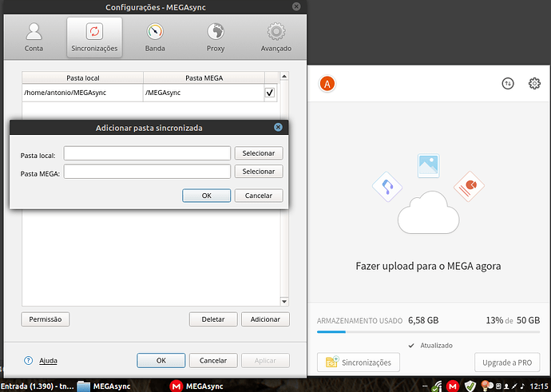Click the 6,58 GB storage used value

(423, 320)
